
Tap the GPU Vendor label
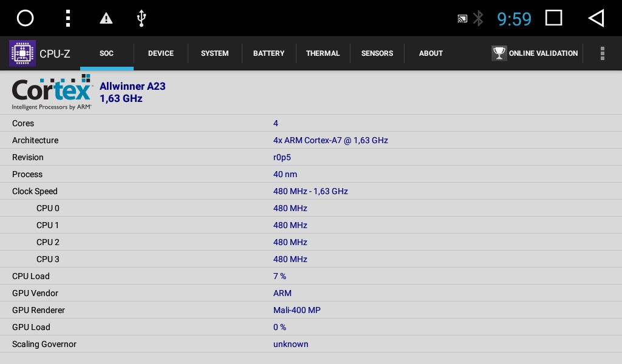[x=35, y=294]
